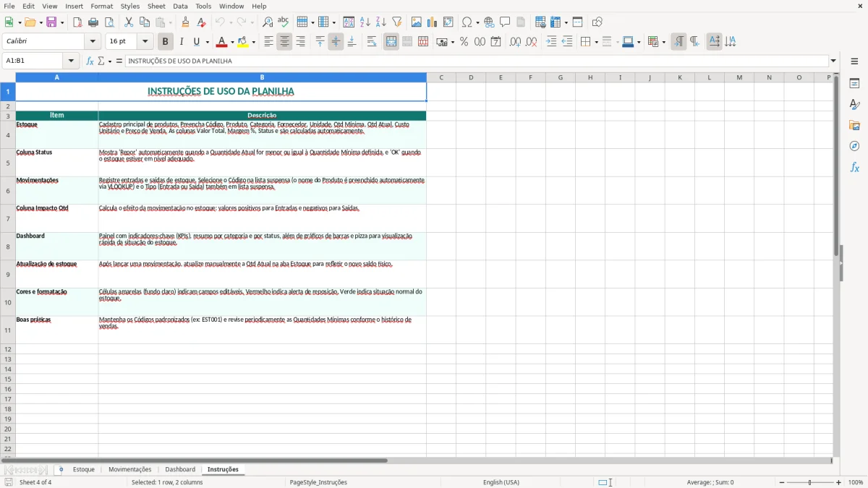Switch to Movimentações sheet tab

pos(130,469)
